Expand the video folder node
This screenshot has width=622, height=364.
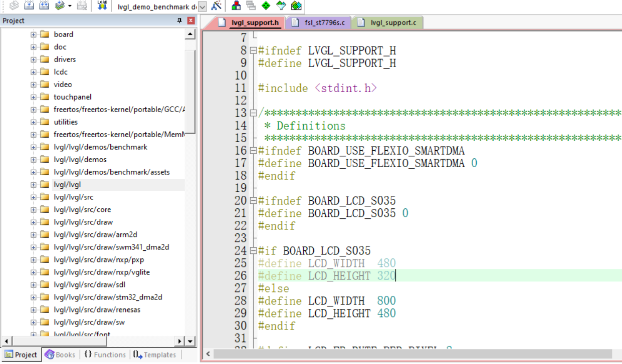33,85
